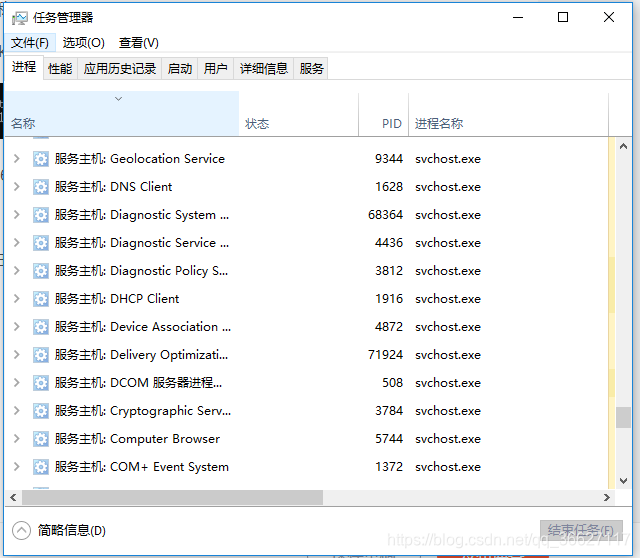Click the 简略信息(D) link
Viewport: 640px width, 558px height.
click(72, 531)
